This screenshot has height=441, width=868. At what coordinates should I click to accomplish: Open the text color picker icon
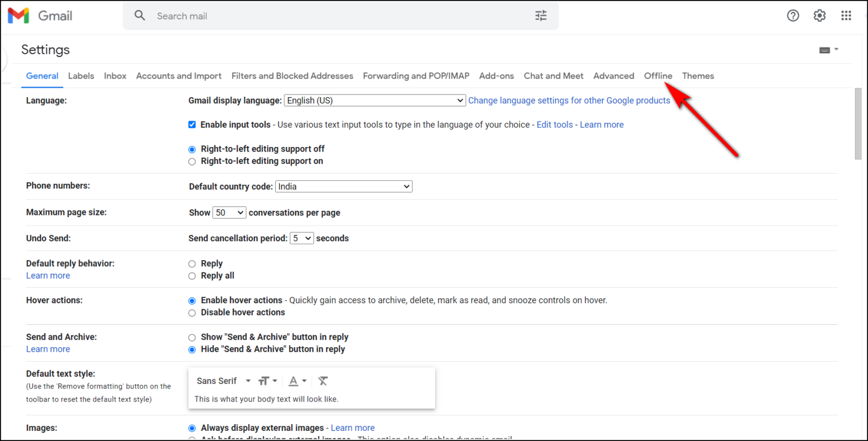click(294, 381)
